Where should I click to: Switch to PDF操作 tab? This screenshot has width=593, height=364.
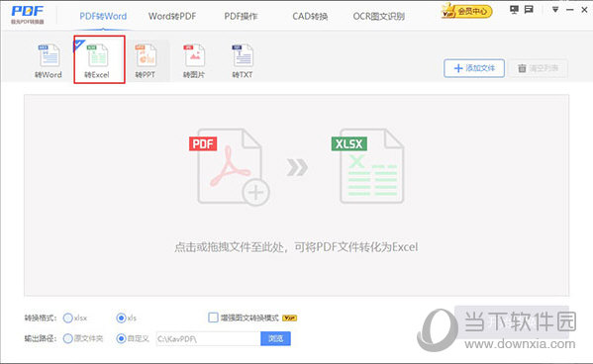tap(241, 16)
